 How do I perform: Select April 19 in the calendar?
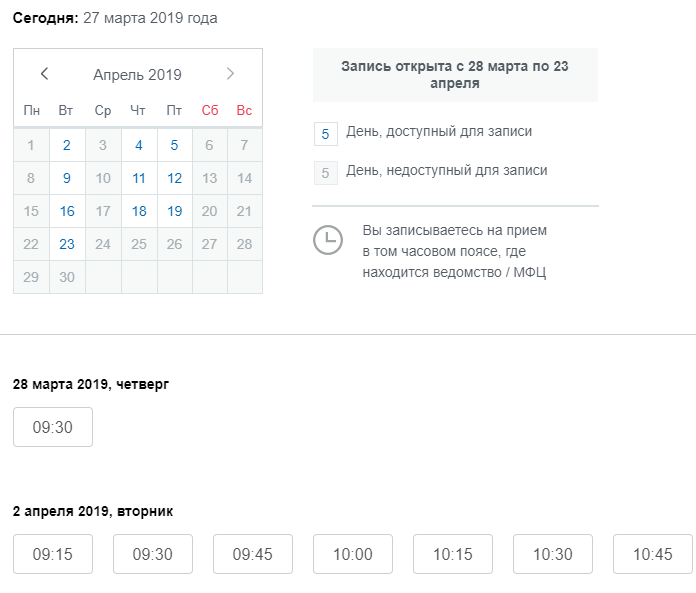tap(174, 211)
